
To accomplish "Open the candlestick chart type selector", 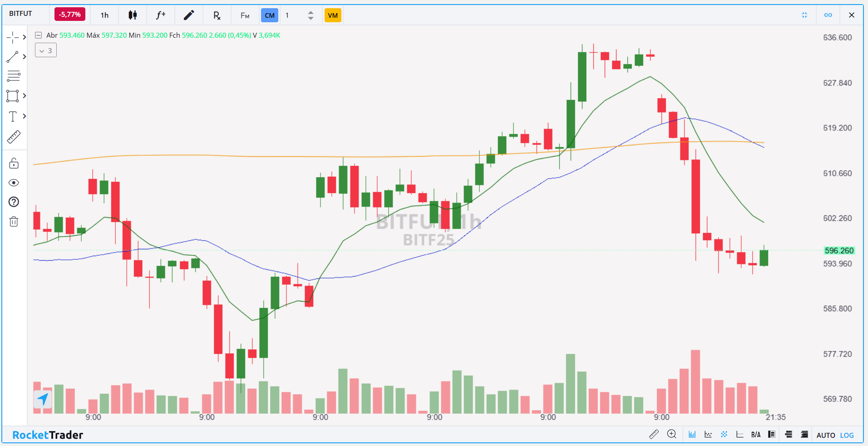I will tap(133, 15).
